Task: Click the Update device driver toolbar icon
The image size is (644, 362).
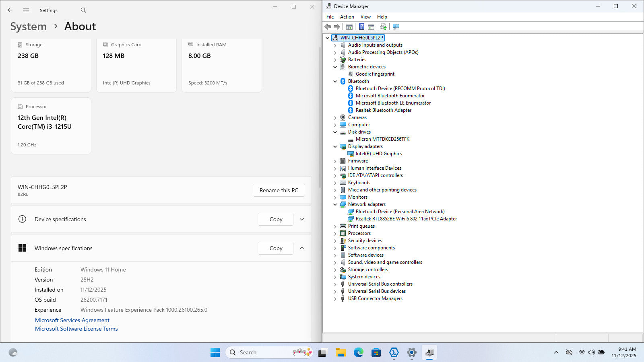Action: pos(383,27)
